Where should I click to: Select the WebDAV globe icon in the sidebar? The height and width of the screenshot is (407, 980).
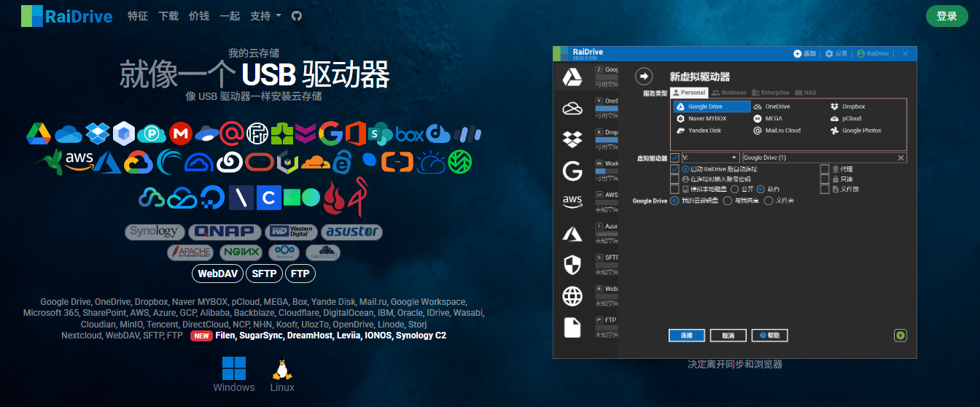pyautogui.click(x=572, y=295)
